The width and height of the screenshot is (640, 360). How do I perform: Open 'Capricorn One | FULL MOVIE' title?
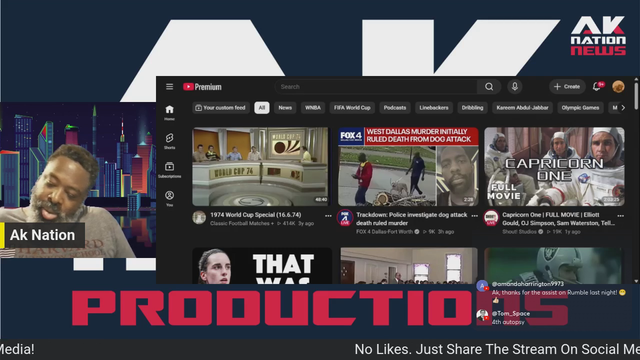point(558,218)
